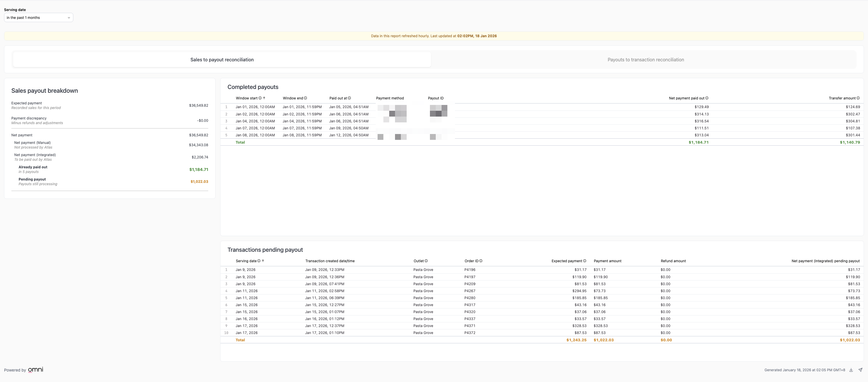868x382 pixels.
Task: Click the info icon beside "Window start"
Action: click(x=260, y=98)
